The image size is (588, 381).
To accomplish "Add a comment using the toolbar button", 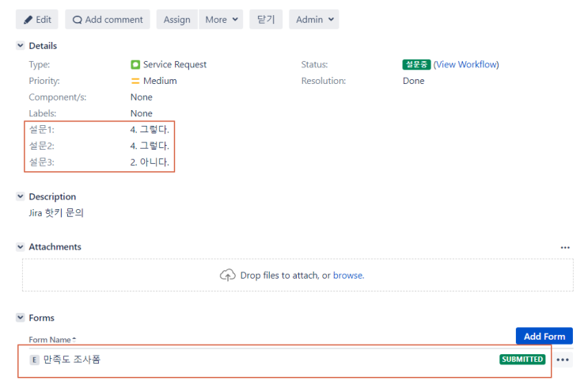I will click(x=108, y=19).
